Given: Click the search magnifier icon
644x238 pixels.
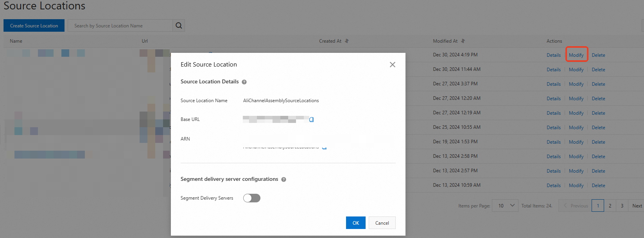Looking at the screenshot, I should point(179,25).
